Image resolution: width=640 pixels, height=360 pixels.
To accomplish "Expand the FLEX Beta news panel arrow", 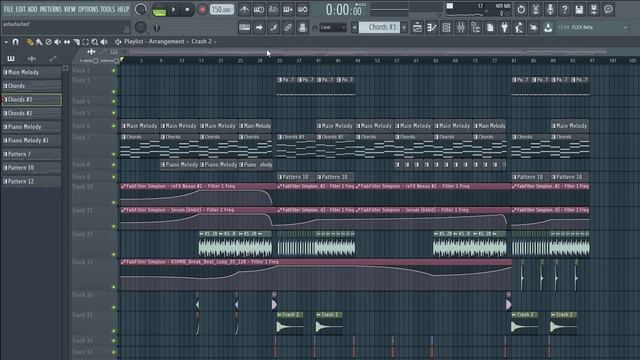I will (625, 27).
